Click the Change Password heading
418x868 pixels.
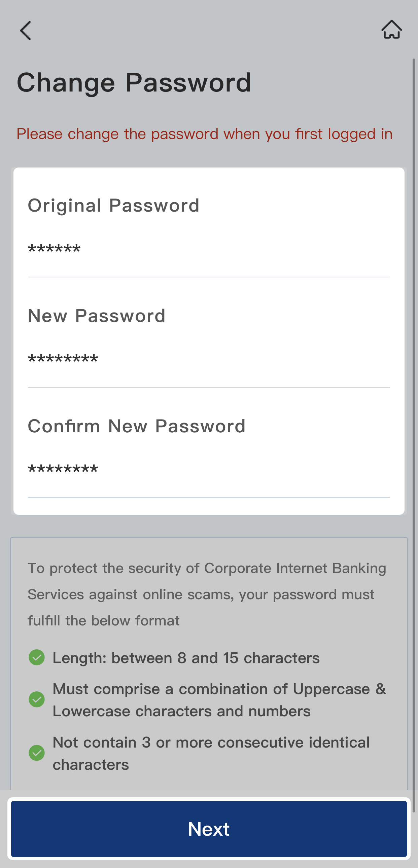[134, 82]
